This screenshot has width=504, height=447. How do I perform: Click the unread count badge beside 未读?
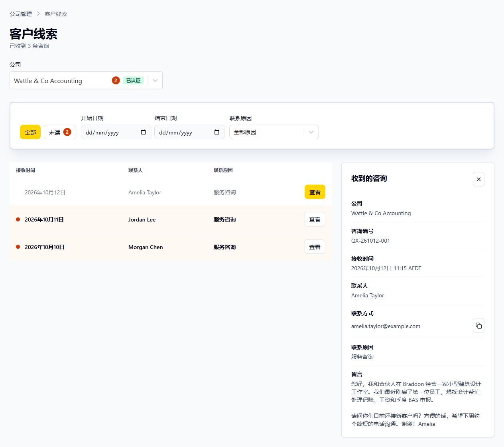pos(67,132)
